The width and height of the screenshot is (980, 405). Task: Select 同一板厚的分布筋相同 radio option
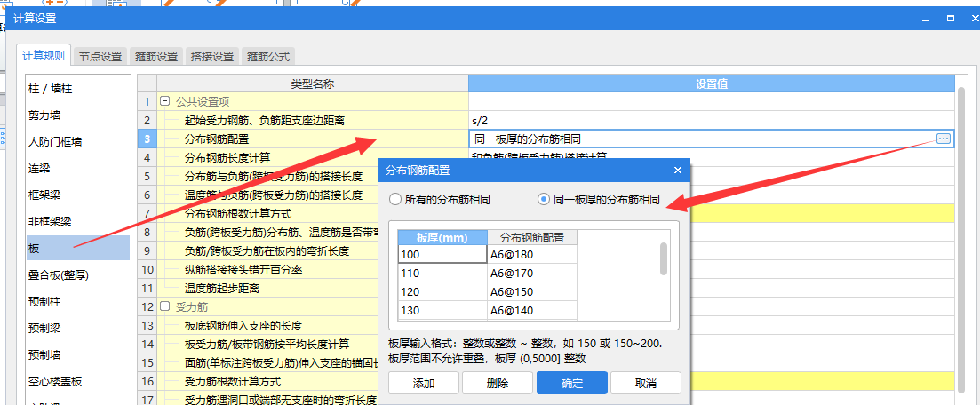(599, 199)
